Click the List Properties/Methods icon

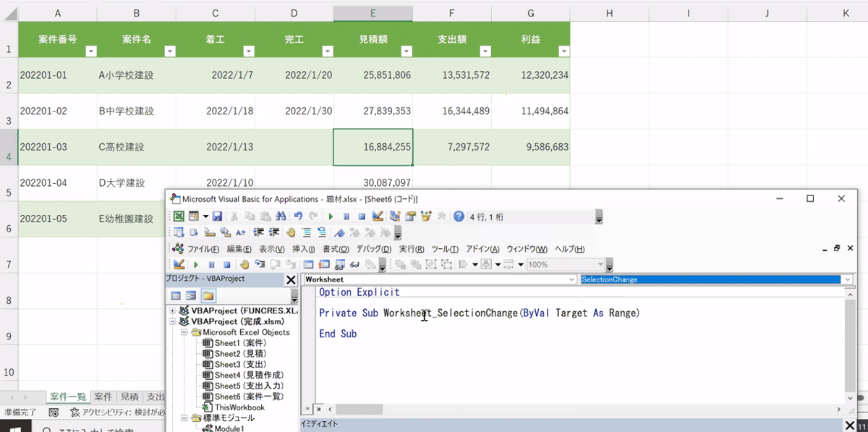(178, 232)
